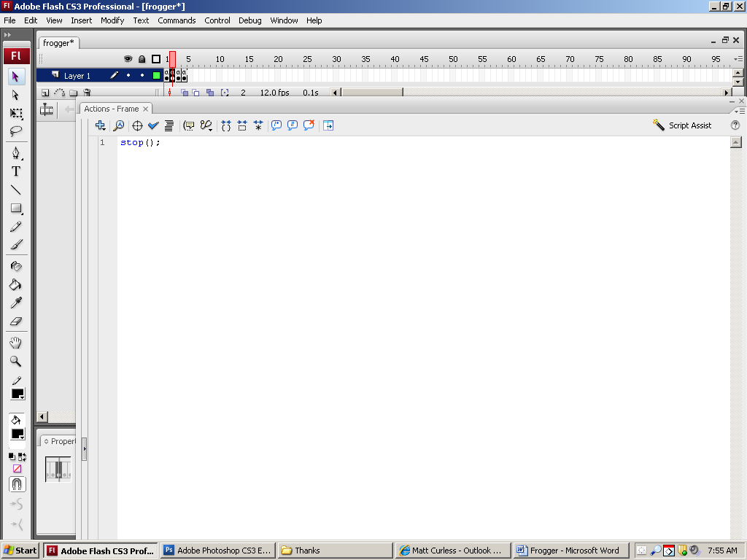Image resolution: width=747 pixels, height=560 pixels.
Task: Open the stroke color swatch
Action: point(18,394)
